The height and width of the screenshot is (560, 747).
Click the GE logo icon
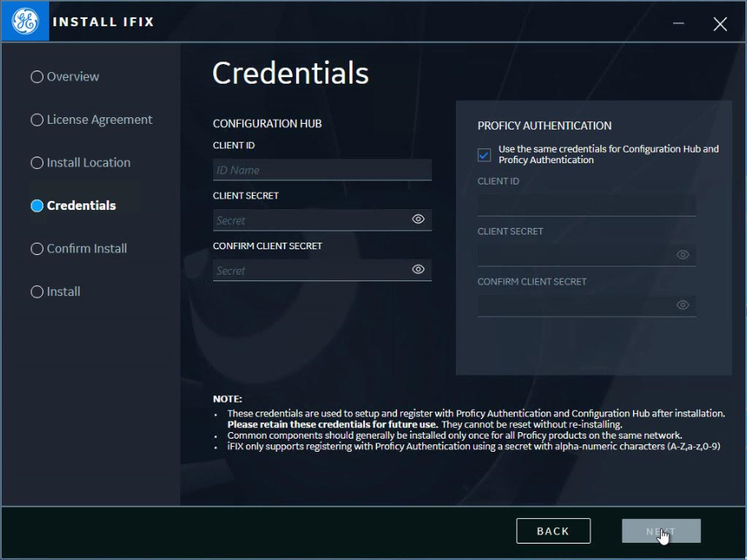click(x=25, y=21)
